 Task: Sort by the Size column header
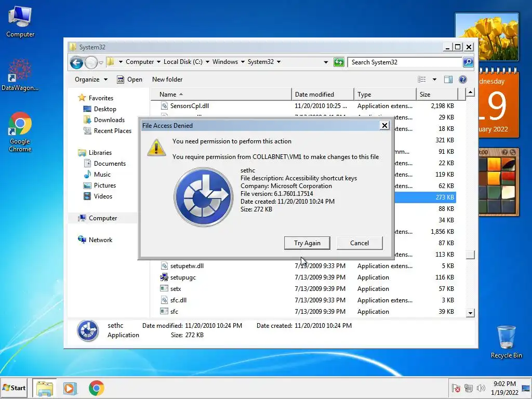click(x=437, y=95)
